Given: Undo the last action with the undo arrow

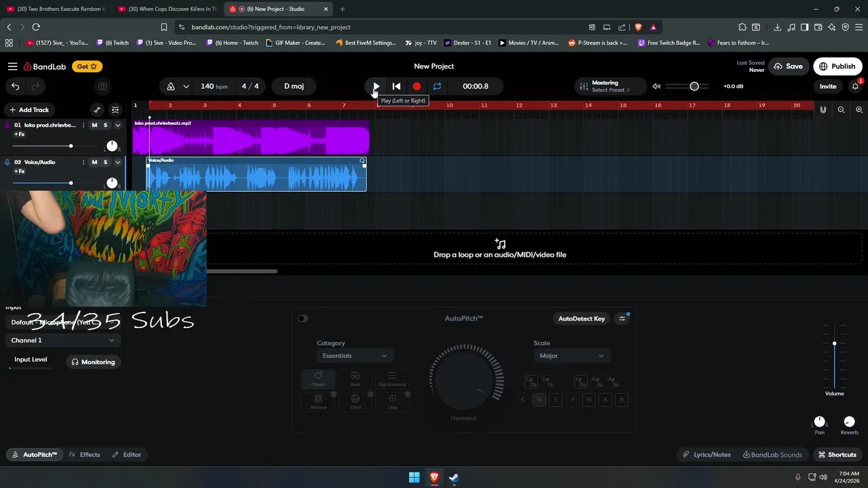Looking at the screenshot, I should coord(15,86).
